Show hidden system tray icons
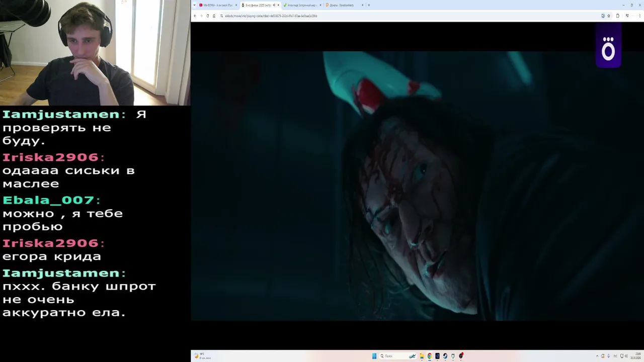Viewport: 644px width, 362px height. (597, 356)
